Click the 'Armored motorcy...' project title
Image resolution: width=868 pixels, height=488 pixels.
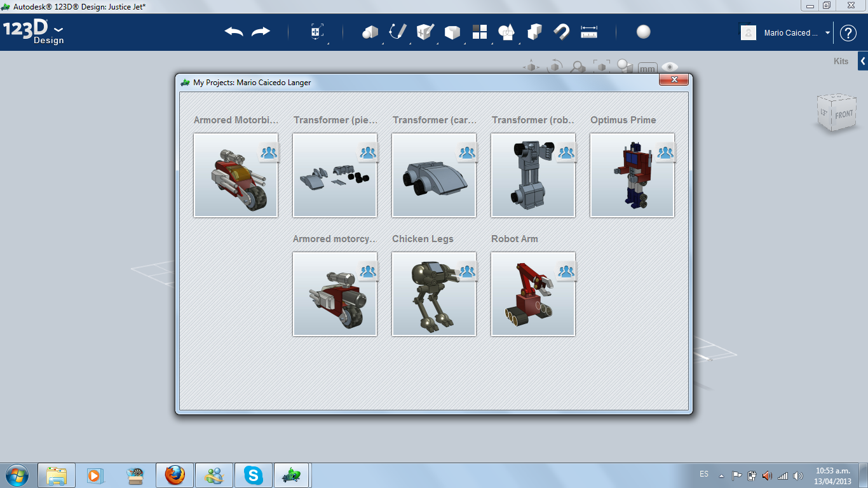pyautogui.click(x=335, y=239)
